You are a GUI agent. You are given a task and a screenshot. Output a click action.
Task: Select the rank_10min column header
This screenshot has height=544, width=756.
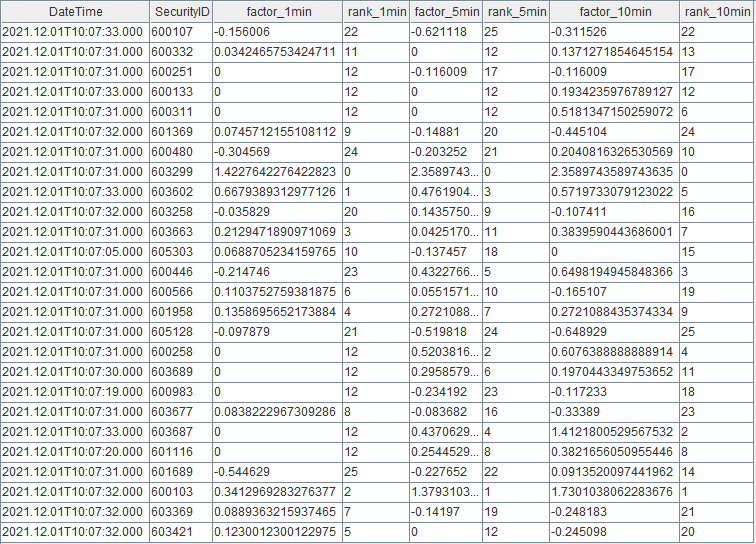[x=716, y=11]
